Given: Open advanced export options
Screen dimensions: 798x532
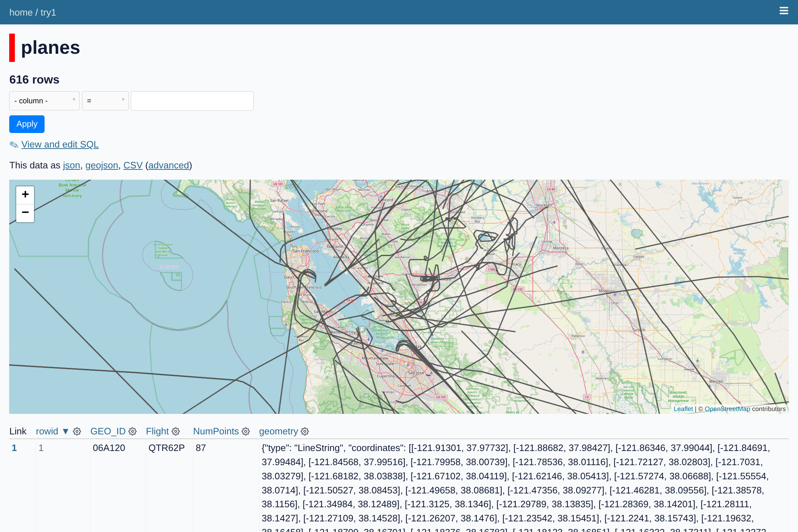Looking at the screenshot, I should (169, 166).
